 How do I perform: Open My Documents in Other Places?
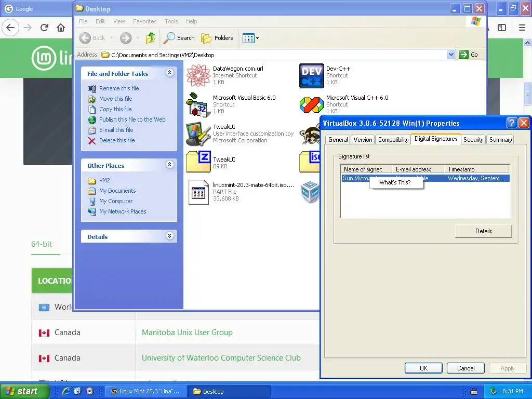tap(117, 191)
